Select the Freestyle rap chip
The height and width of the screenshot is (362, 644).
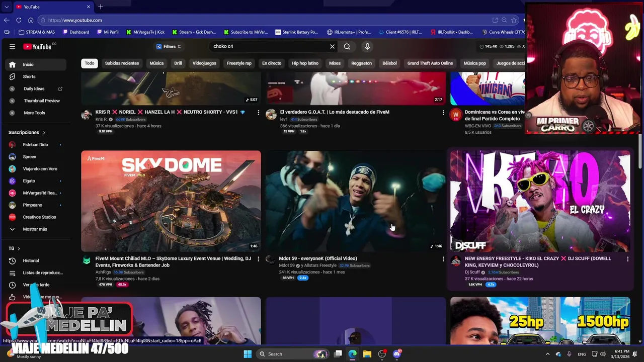coord(239,63)
